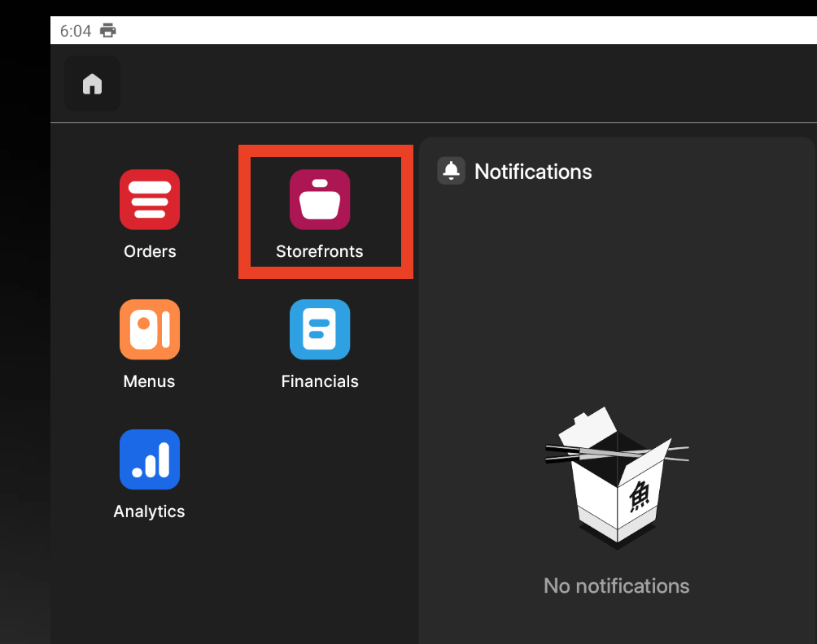Click the chopsticks on the takeout box

point(570,453)
